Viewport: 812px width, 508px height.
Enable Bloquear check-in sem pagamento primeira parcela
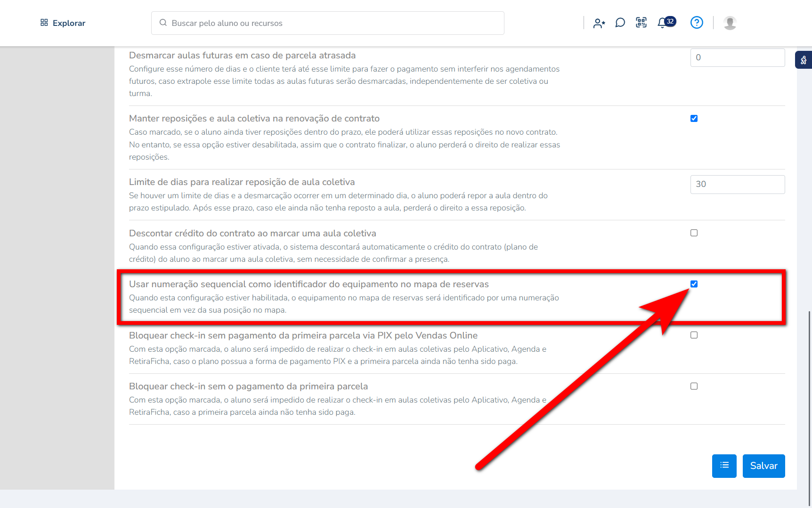tap(694, 386)
